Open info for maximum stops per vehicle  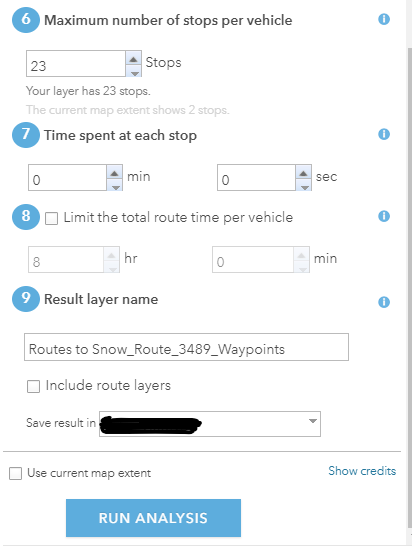coord(384,19)
